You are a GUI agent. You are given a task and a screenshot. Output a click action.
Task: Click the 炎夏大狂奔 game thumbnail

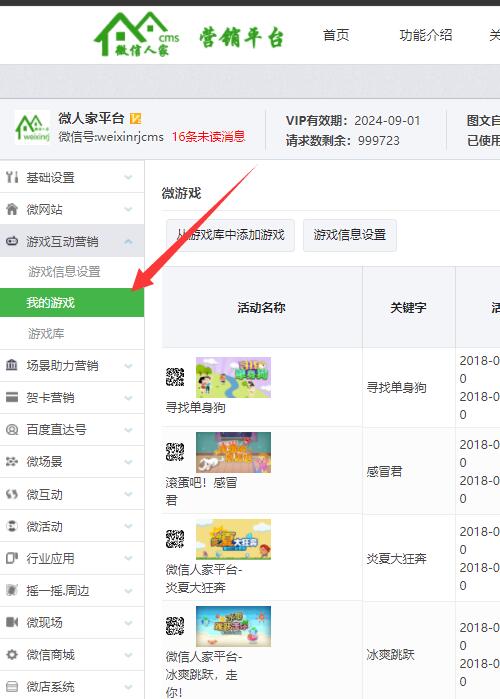tap(233, 539)
